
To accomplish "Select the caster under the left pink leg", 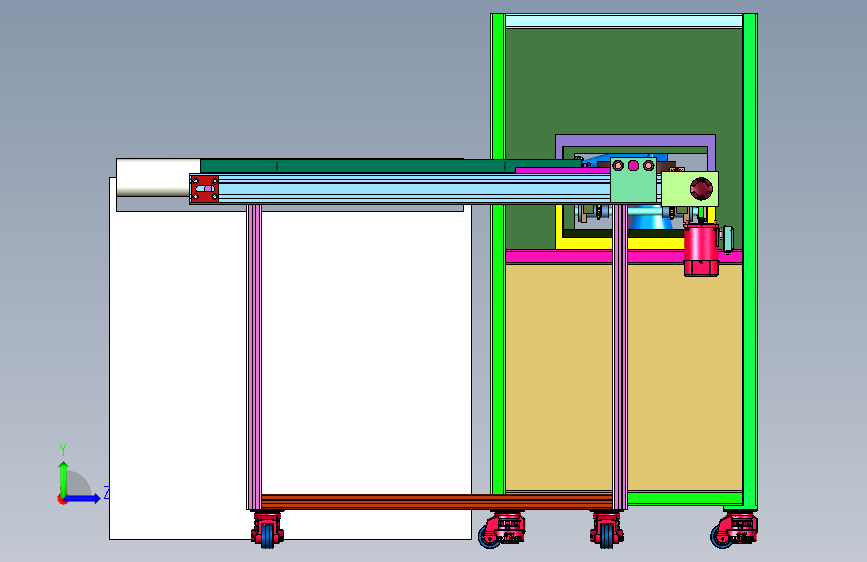I will coord(268,530).
